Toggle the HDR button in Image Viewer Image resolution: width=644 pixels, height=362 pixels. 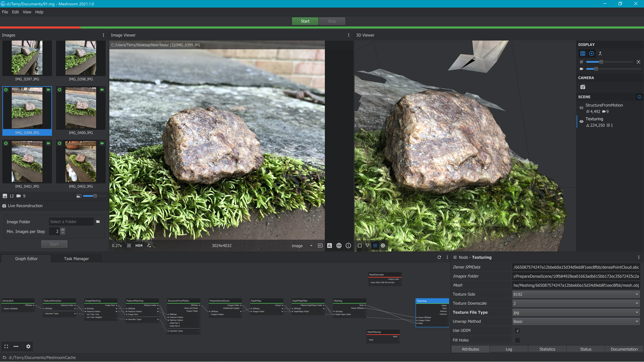pyautogui.click(x=139, y=246)
